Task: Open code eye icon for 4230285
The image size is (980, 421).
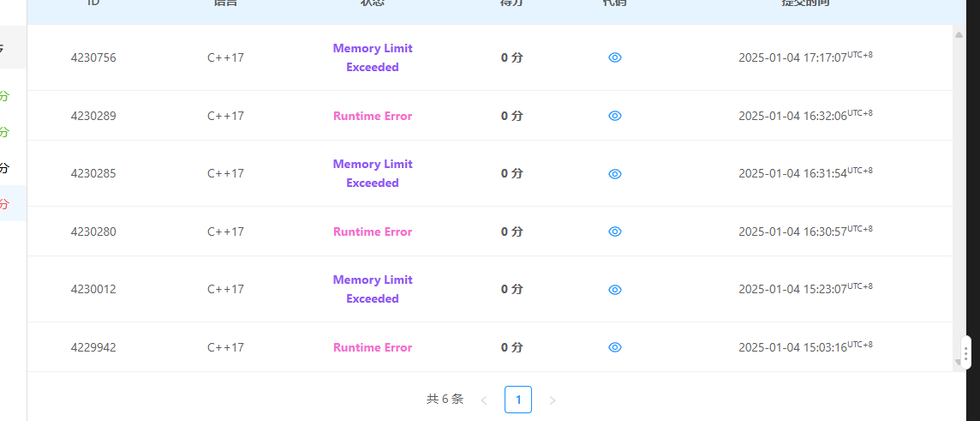Action: point(615,174)
